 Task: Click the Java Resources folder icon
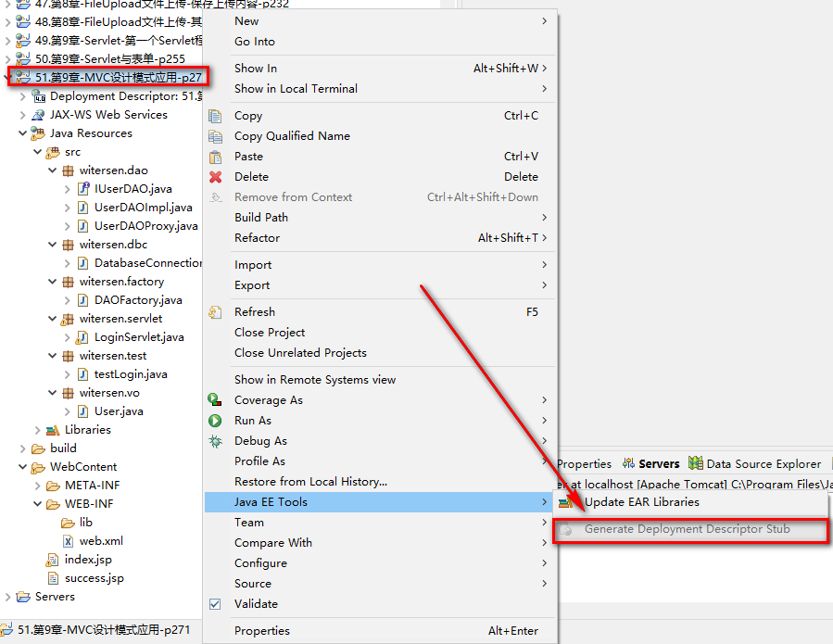click(38, 133)
